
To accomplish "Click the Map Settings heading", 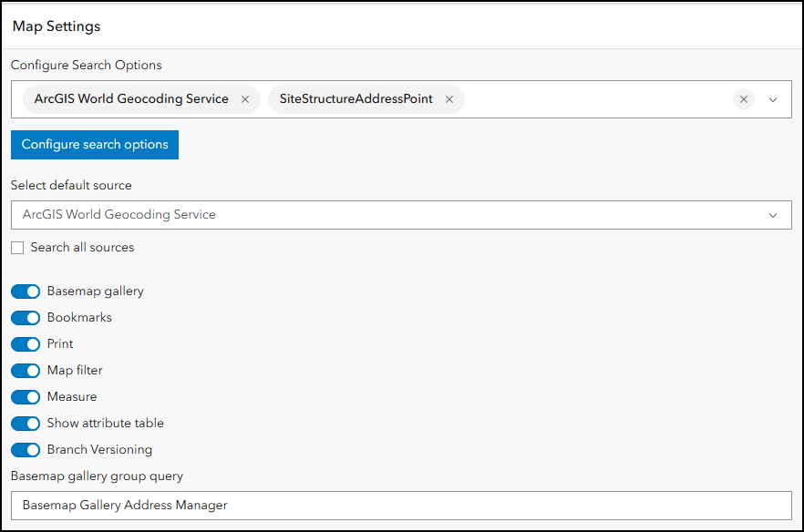I will [57, 26].
